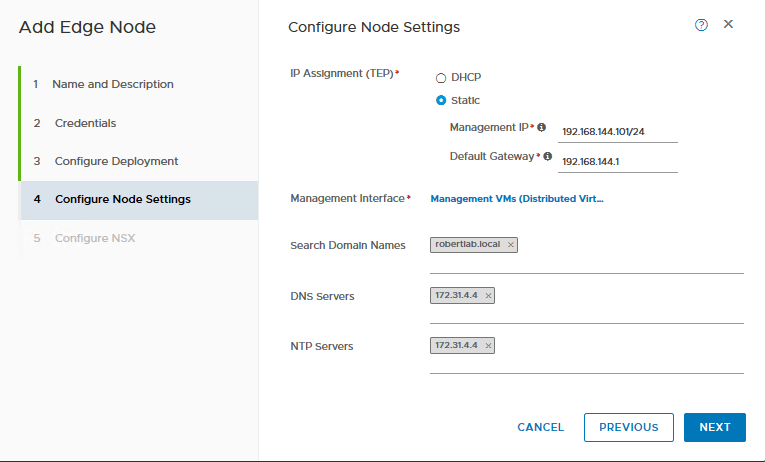Remove the NTP server 172.31.4.4 tag
This screenshot has width=765, height=462.
click(x=488, y=346)
